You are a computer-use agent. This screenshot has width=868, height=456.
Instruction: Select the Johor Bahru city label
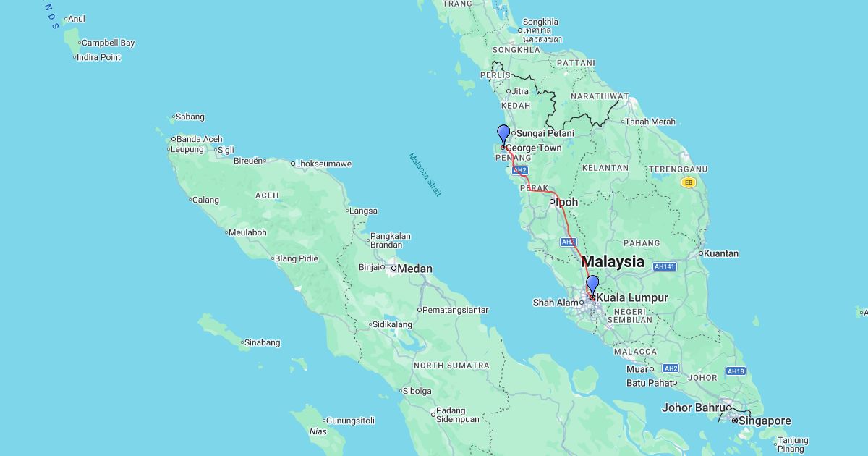coord(692,408)
